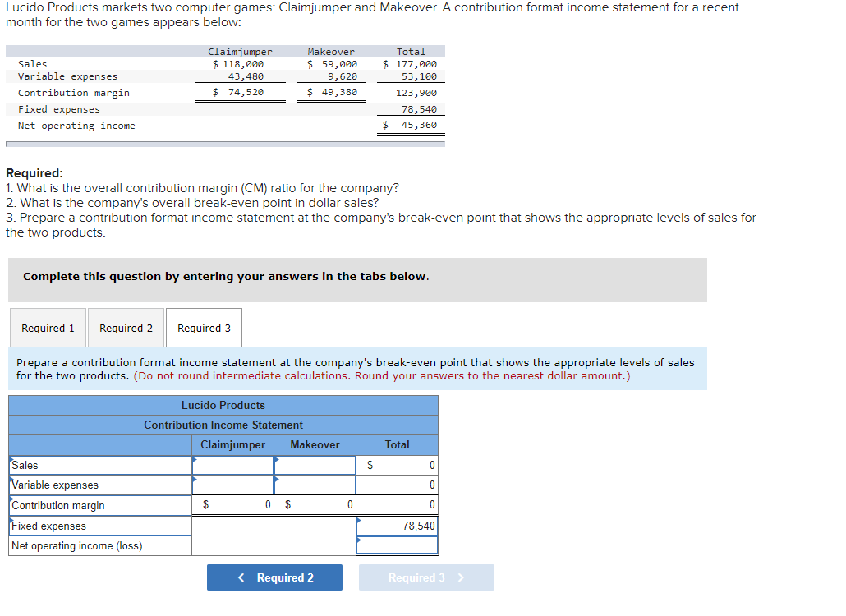Click the Contribution Income Statement heading
Screen dimensions: 846x616
click(x=223, y=425)
